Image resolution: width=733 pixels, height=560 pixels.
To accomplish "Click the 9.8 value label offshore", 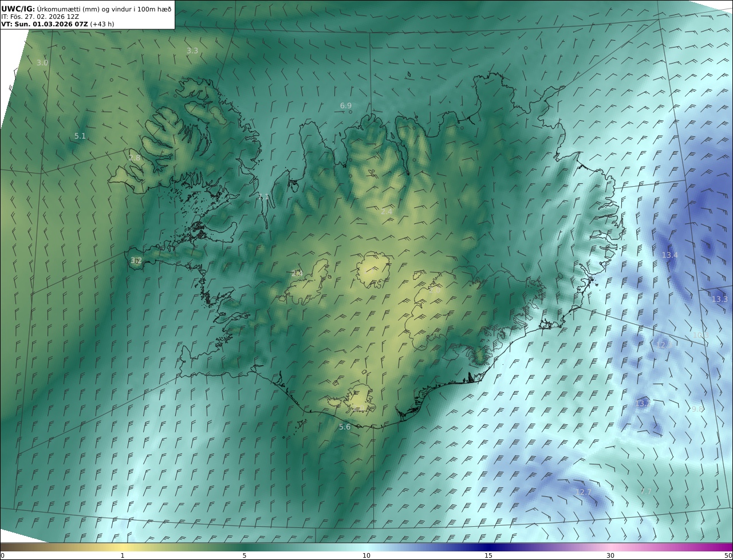I will 697,409.
